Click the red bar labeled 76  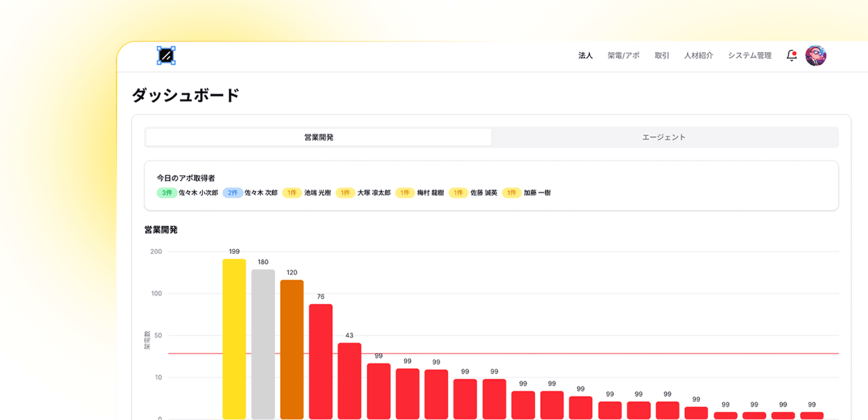(x=320, y=361)
